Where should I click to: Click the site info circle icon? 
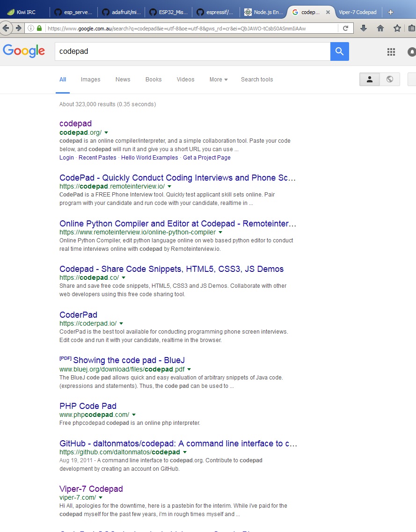(x=31, y=28)
